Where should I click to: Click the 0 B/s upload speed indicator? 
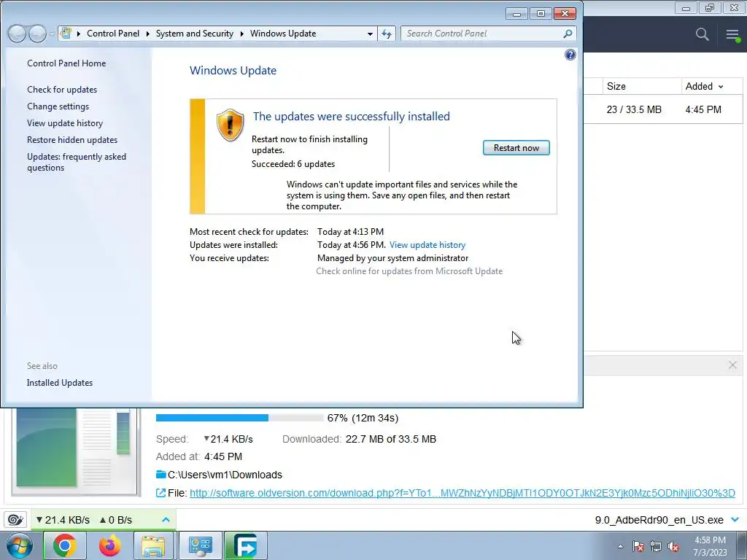pos(115,520)
